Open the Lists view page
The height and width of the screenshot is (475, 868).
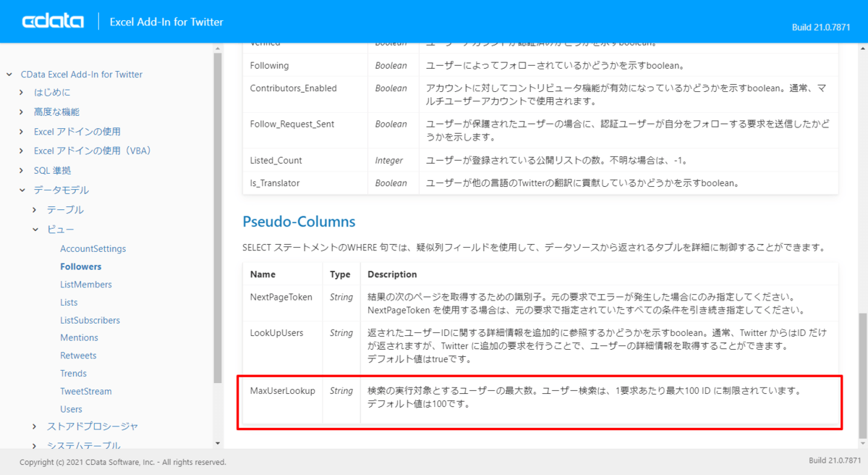(69, 303)
